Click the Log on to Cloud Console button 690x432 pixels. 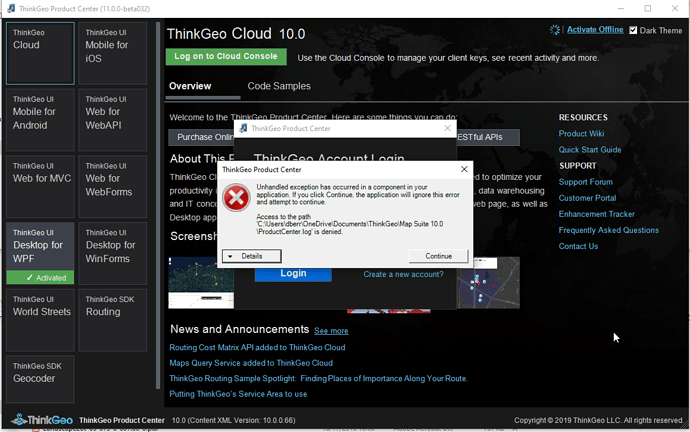(226, 56)
